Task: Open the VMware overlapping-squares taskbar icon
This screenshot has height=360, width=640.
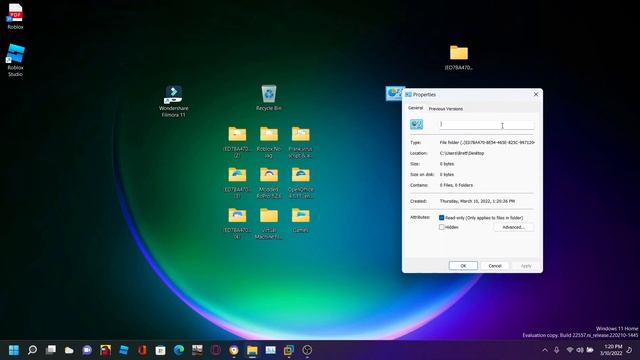Action: click(289, 350)
